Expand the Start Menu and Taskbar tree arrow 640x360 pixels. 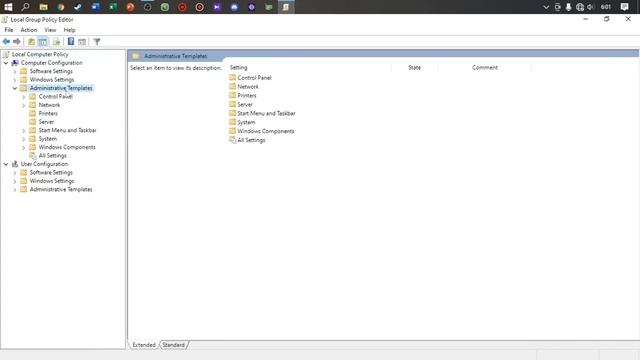click(x=24, y=131)
